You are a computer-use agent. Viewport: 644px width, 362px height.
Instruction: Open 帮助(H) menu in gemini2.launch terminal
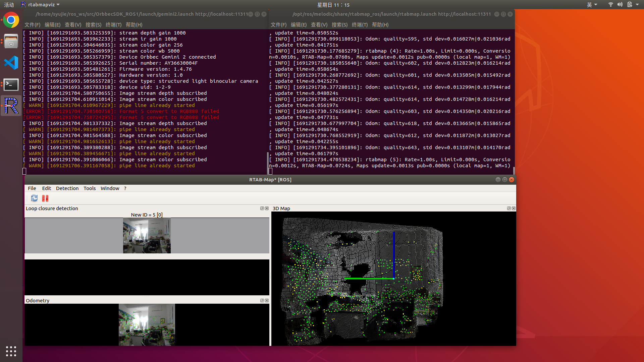134,25
